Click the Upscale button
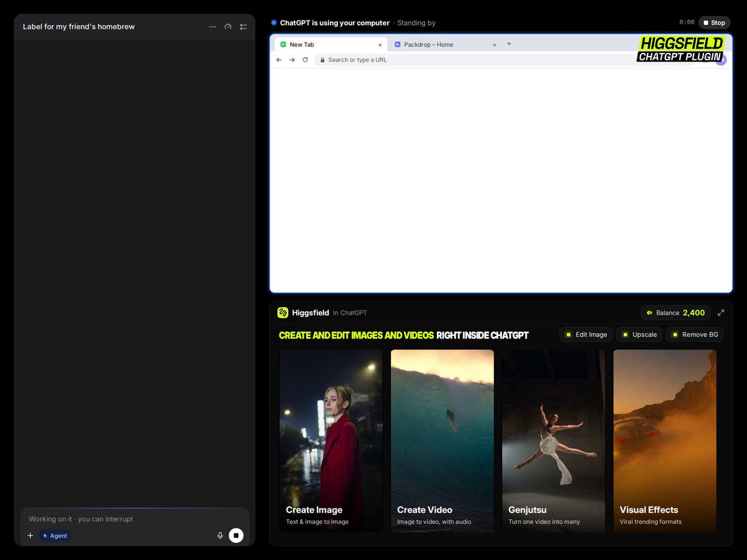The height and width of the screenshot is (560, 747). (x=639, y=335)
